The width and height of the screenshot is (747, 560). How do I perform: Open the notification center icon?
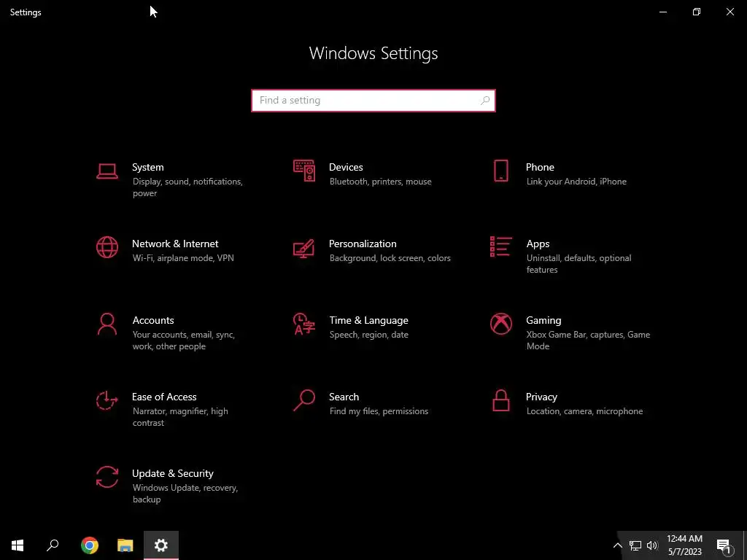pyautogui.click(x=724, y=545)
